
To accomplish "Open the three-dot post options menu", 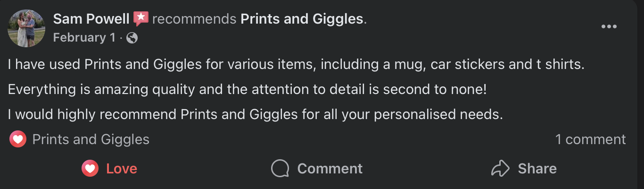I will click(609, 27).
